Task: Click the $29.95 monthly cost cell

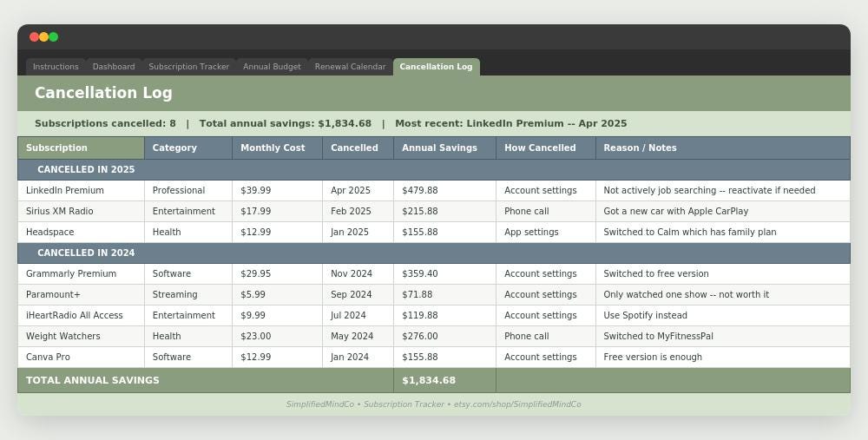Action: (278, 274)
